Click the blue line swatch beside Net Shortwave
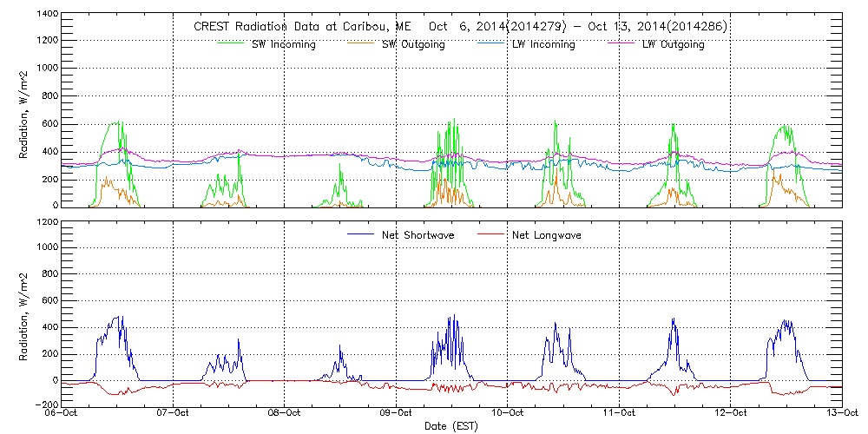The width and height of the screenshot is (868, 434). click(x=360, y=235)
